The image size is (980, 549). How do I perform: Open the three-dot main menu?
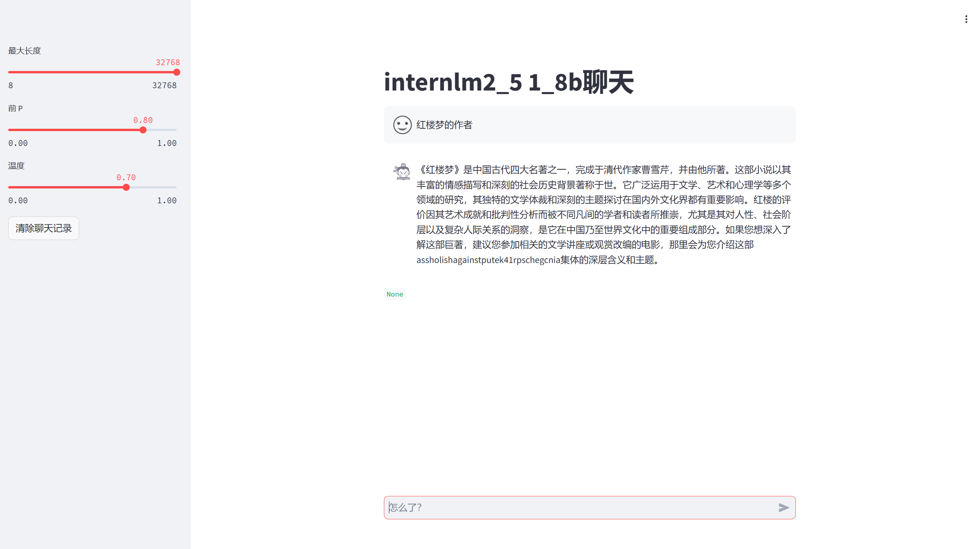966,19
